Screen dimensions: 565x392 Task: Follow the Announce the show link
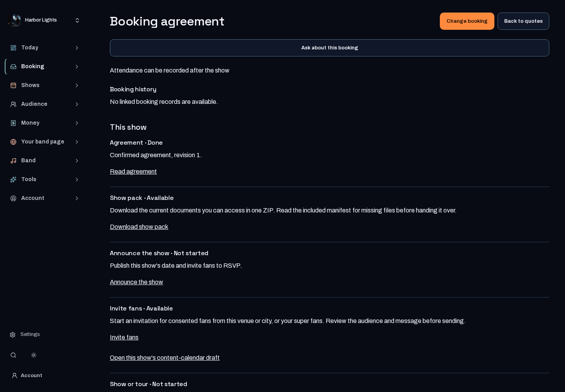pyautogui.click(x=137, y=282)
